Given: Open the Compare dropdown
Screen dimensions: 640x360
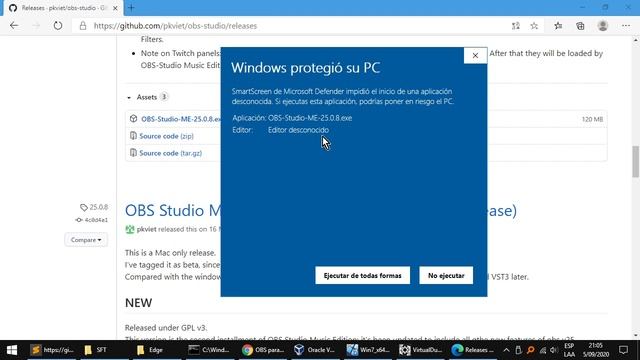Looking at the screenshot, I should click(x=86, y=240).
